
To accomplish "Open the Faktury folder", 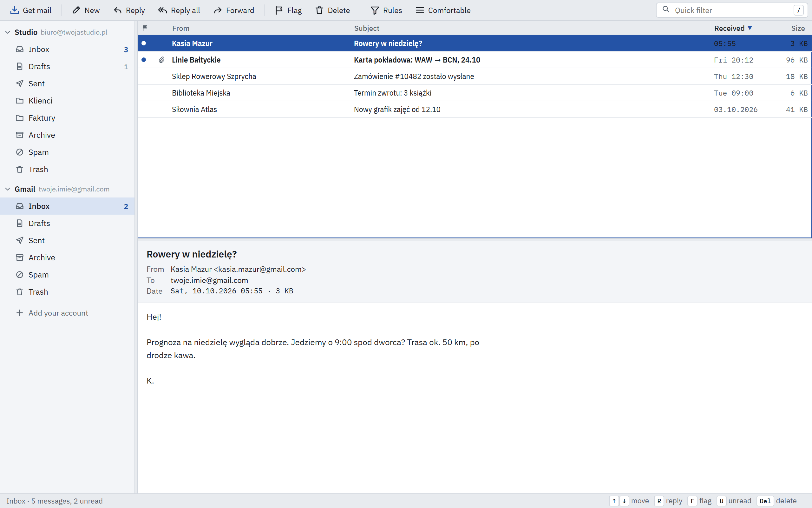I will (x=68, y=118).
